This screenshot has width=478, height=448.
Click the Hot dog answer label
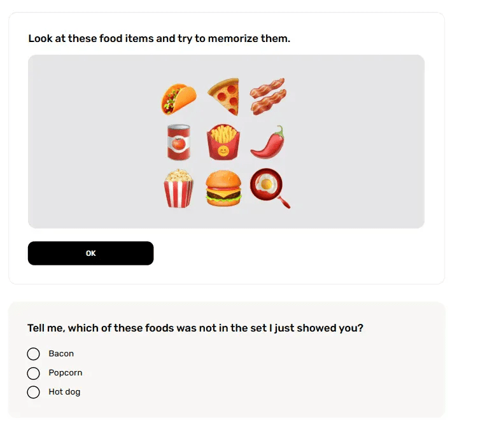pos(64,392)
